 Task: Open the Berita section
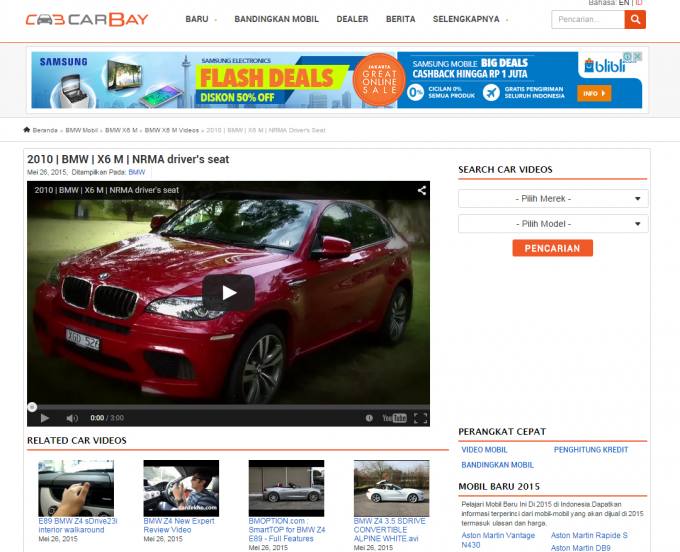click(400, 19)
